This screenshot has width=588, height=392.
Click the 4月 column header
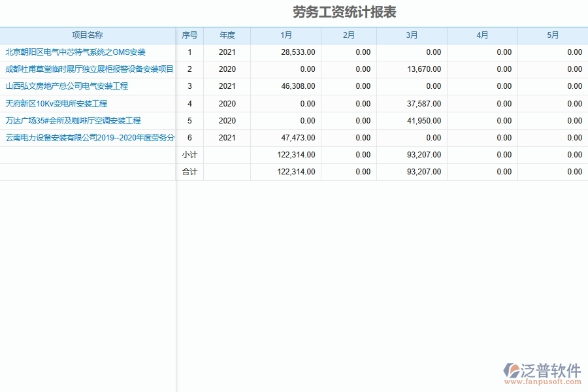[482, 35]
